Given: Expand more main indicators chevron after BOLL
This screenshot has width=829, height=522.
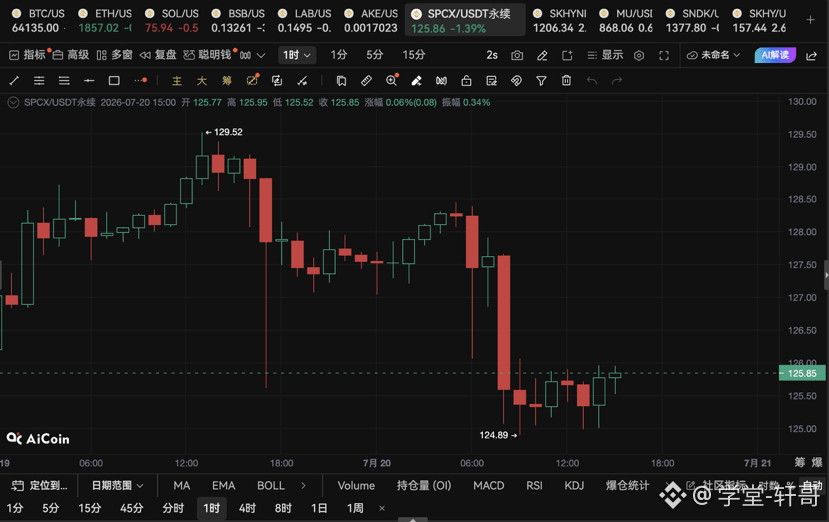Looking at the screenshot, I should coord(303,486).
